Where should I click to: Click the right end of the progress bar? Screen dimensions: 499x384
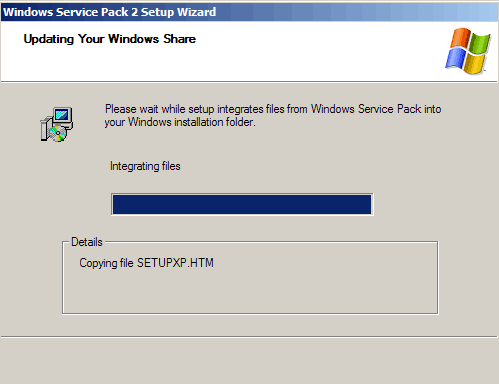tap(367, 204)
